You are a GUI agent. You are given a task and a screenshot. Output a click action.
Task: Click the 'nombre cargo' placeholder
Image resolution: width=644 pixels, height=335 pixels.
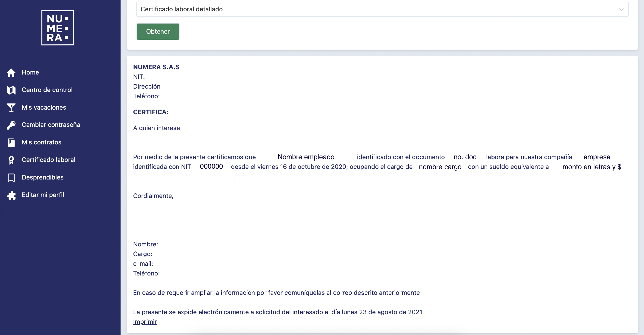[440, 167]
